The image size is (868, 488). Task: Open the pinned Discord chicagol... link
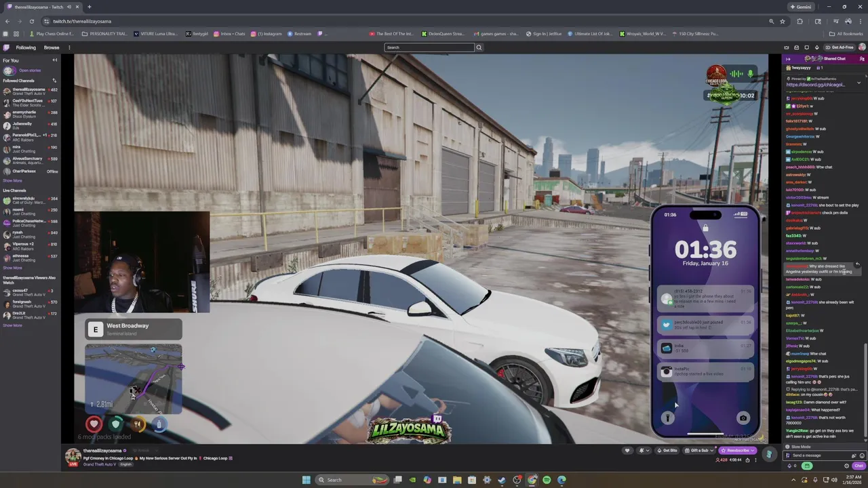(x=815, y=85)
